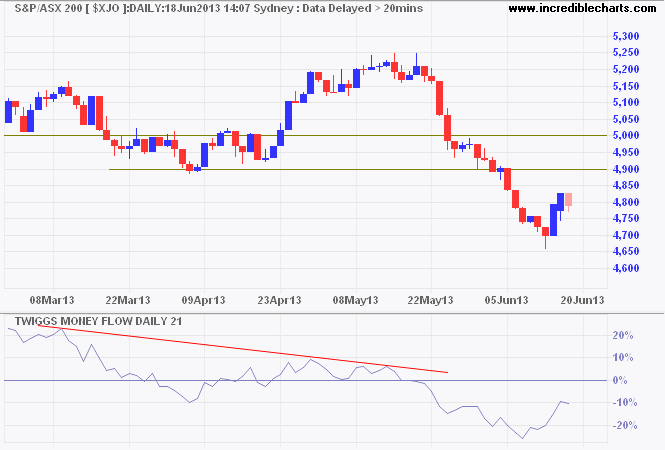Click the large red candle falling from 5,150 in May

click(x=439, y=98)
